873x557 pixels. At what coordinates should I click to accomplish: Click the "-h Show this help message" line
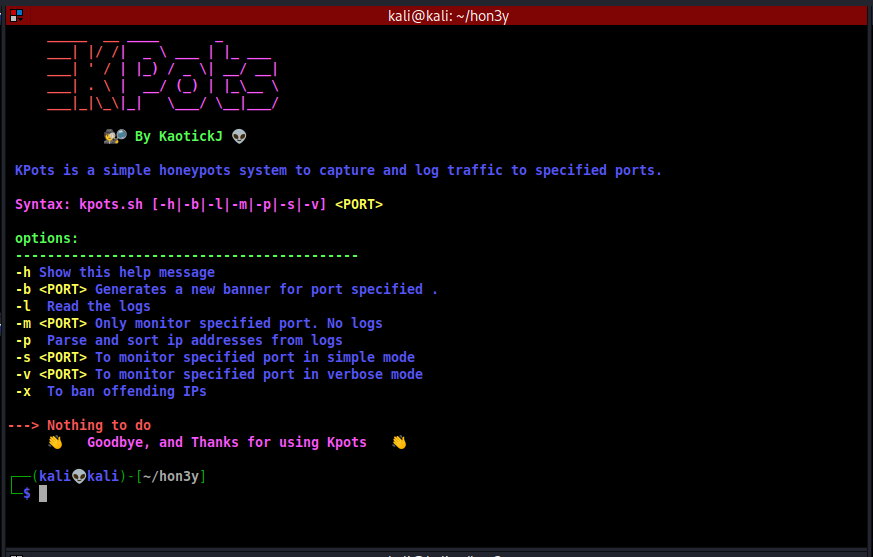(115, 272)
